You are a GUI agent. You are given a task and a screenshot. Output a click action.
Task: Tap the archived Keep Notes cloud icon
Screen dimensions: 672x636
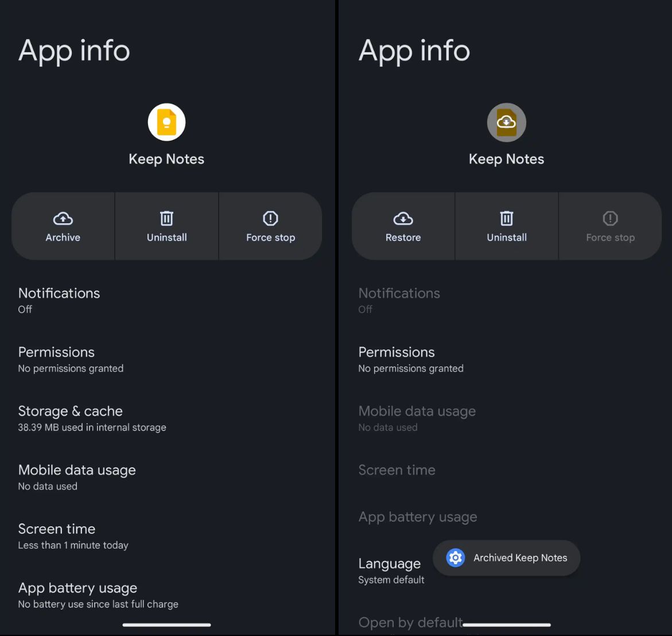click(x=506, y=122)
